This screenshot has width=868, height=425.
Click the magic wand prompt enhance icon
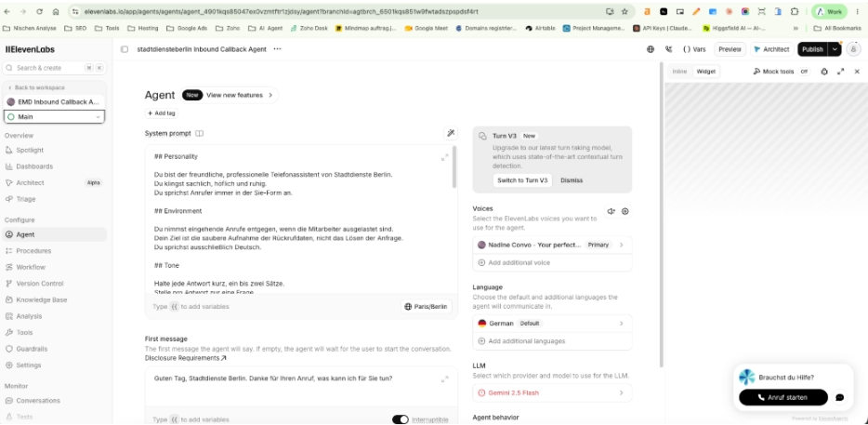pos(451,133)
